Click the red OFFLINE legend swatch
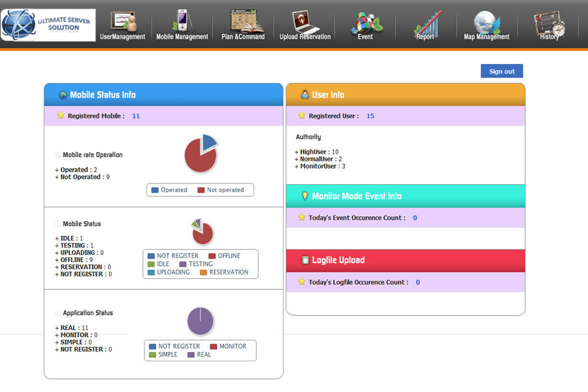The image size is (588, 392). coord(212,256)
